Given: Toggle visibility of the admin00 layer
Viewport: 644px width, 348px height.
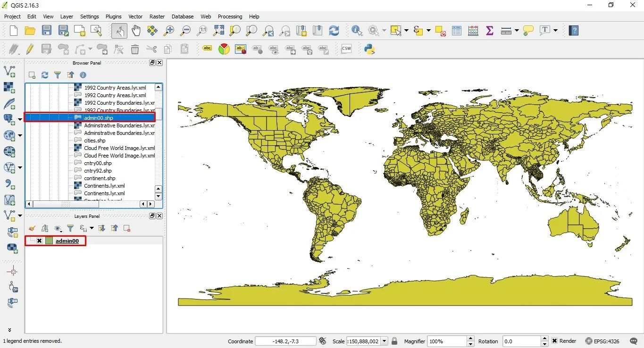Looking at the screenshot, I should click(x=39, y=241).
